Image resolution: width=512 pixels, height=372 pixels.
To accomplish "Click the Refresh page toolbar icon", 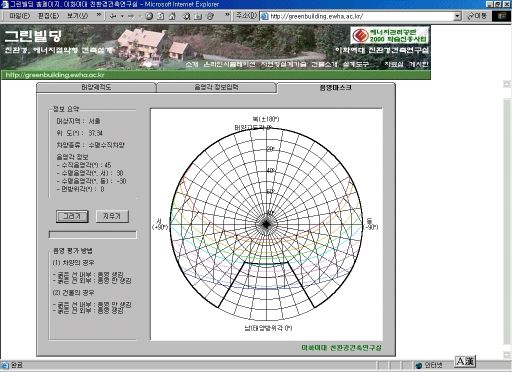I will [x=161, y=16].
